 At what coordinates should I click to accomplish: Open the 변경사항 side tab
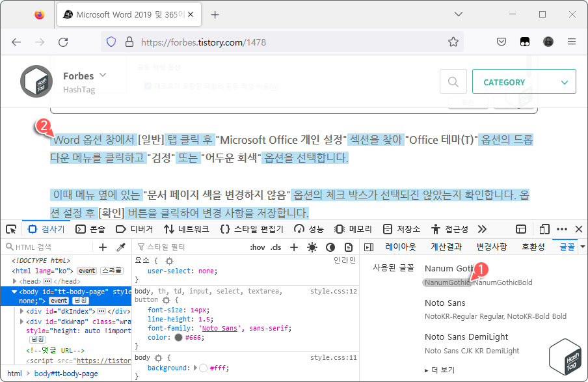tap(492, 247)
